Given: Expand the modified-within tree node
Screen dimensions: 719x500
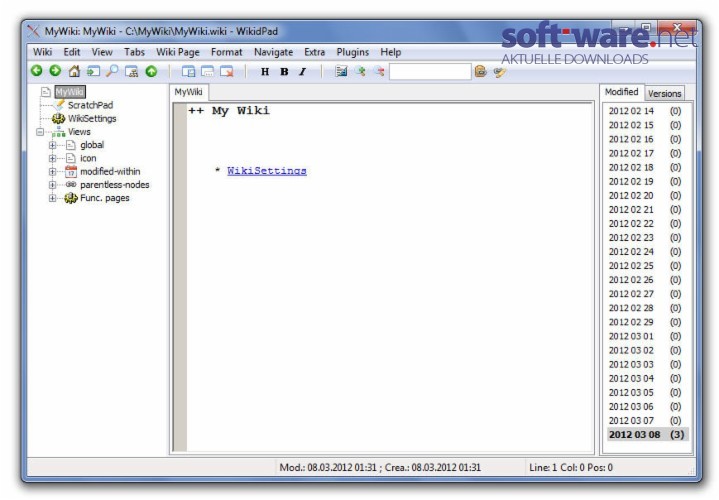Looking at the screenshot, I should [52, 172].
